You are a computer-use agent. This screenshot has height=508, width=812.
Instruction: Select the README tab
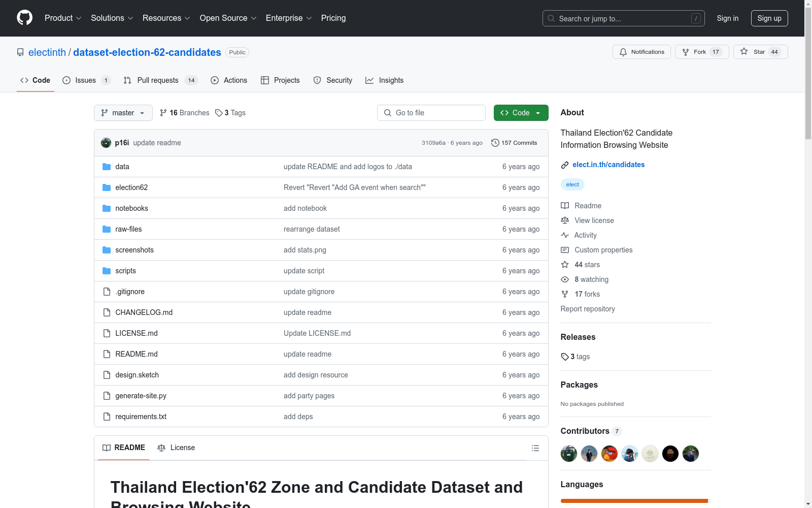(x=124, y=448)
